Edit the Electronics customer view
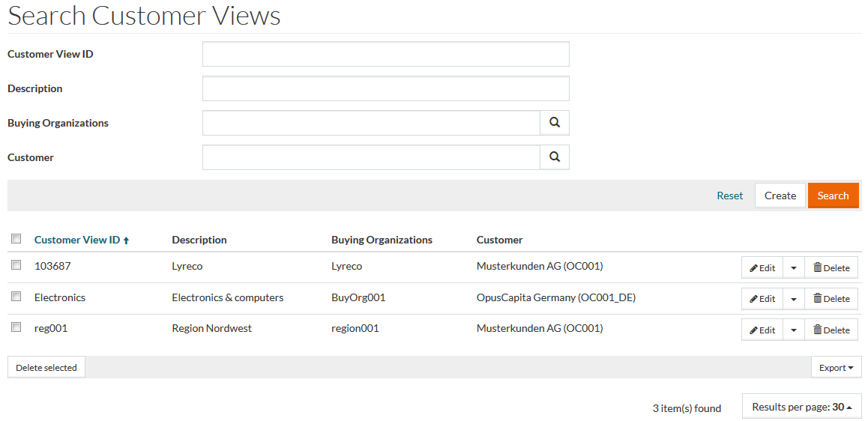The height and width of the screenshot is (421, 868). (x=762, y=299)
